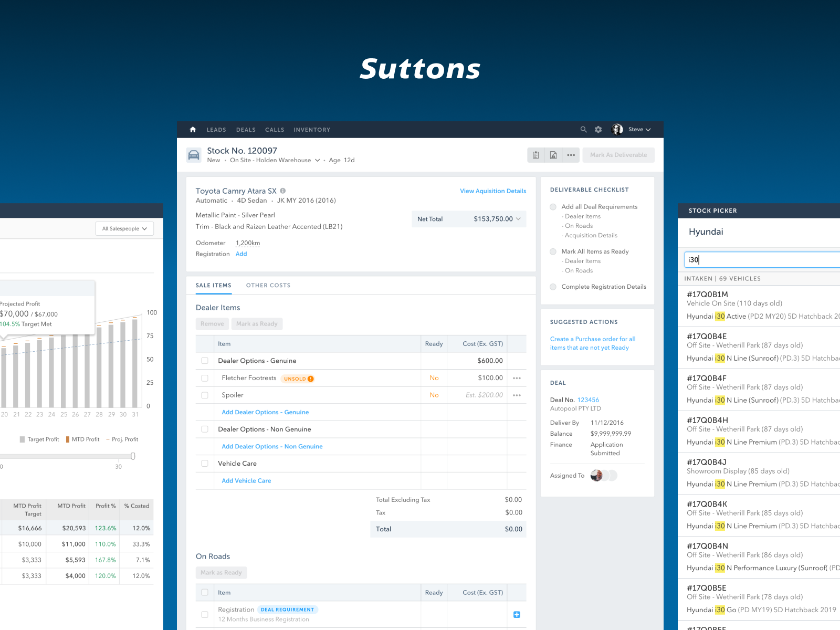The width and height of the screenshot is (840, 630).
Task: Select stock #17Q0B5E in Stock Picker
Action: [759, 600]
